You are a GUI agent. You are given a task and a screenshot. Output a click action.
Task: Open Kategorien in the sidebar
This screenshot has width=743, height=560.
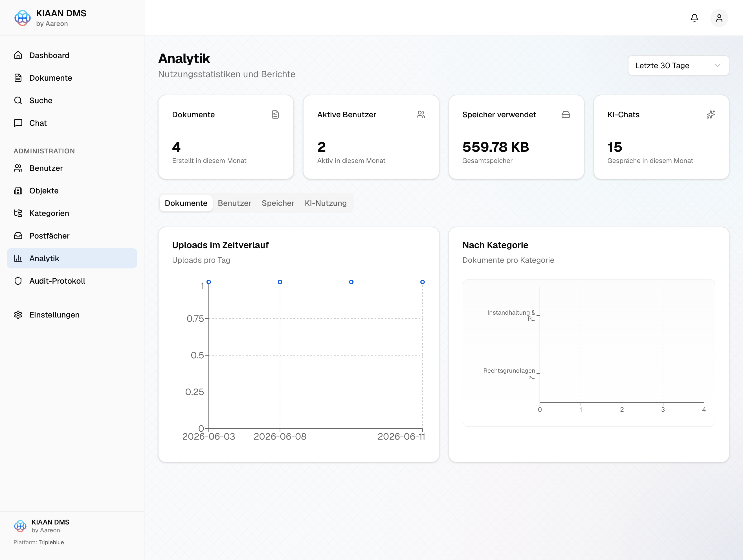72,213
